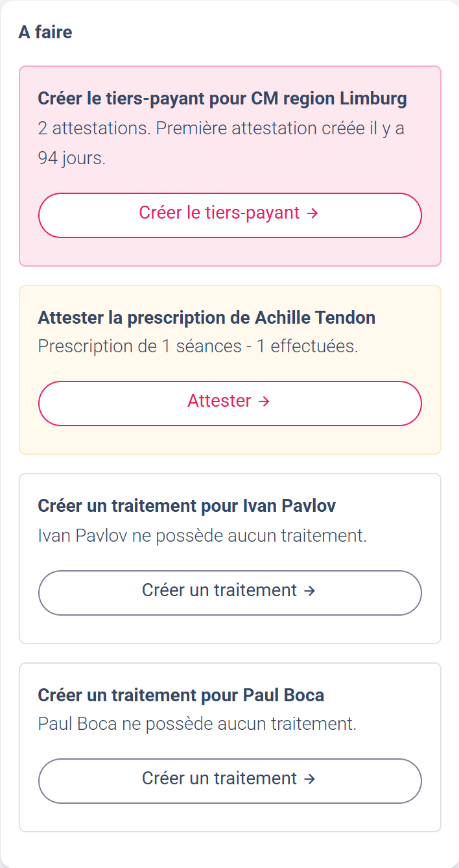Click arrow icon in Paul Boca's treatment button
The image size is (459, 868).
point(309,779)
